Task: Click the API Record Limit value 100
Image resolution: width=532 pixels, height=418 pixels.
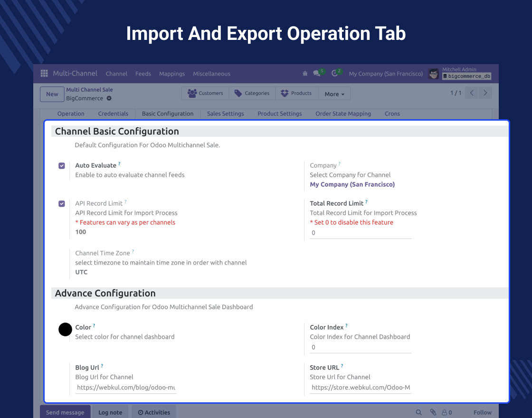Action: (81, 232)
